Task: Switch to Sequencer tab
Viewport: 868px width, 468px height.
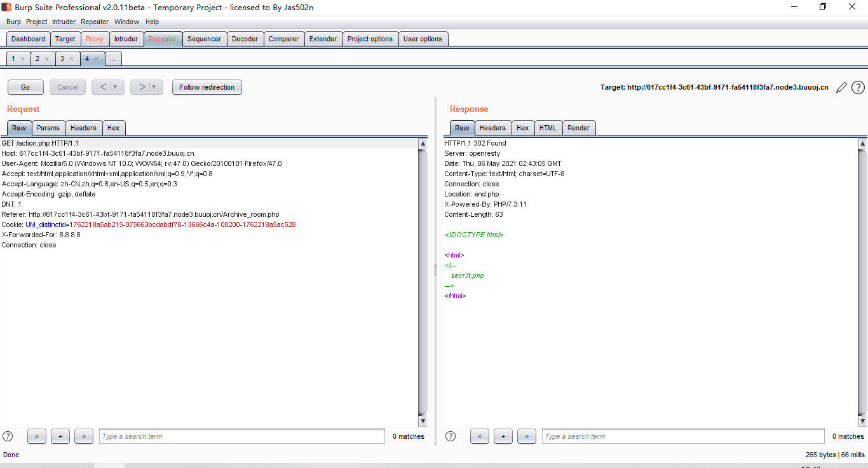Action: point(205,39)
